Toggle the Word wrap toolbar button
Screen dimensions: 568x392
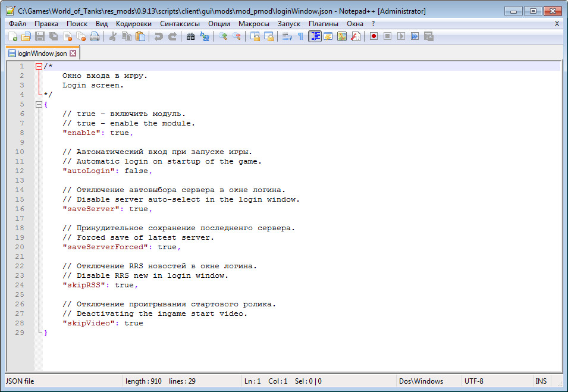click(x=287, y=36)
